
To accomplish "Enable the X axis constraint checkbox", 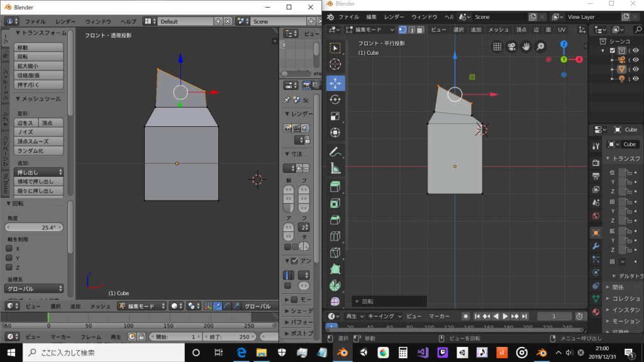I will pyautogui.click(x=9, y=248).
